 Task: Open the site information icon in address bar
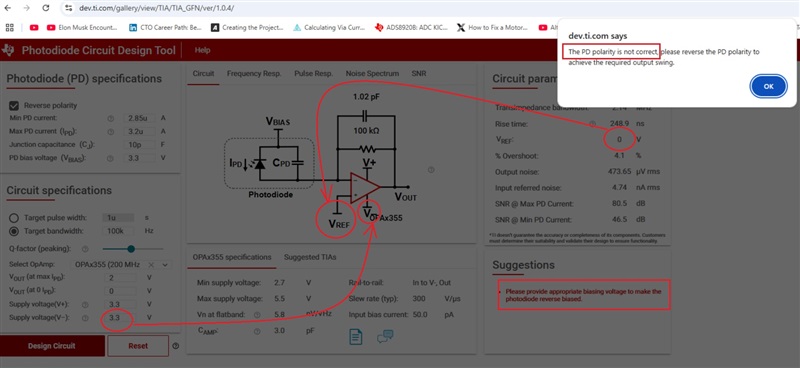68,8
